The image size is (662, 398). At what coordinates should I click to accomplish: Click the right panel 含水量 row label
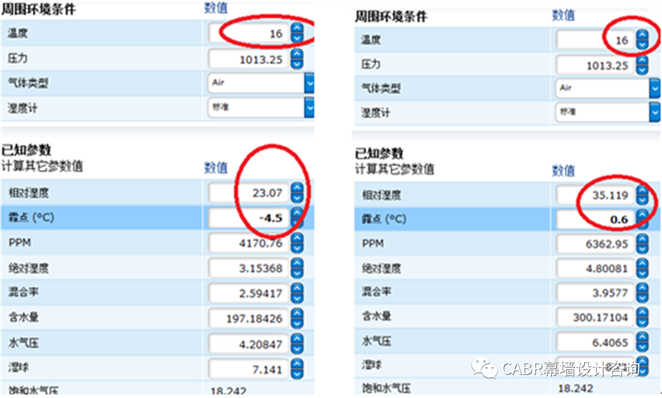(x=377, y=316)
